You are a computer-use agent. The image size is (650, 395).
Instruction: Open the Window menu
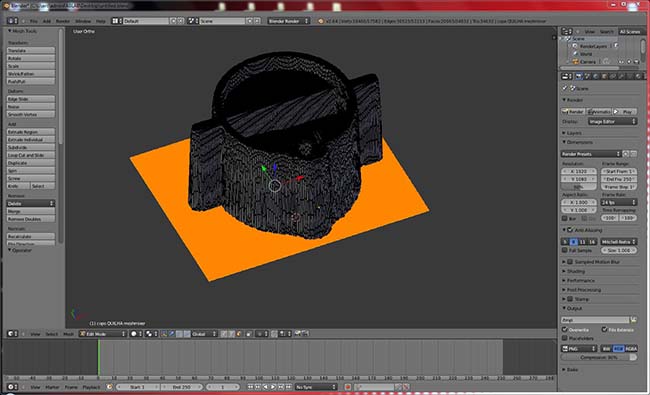coord(83,21)
